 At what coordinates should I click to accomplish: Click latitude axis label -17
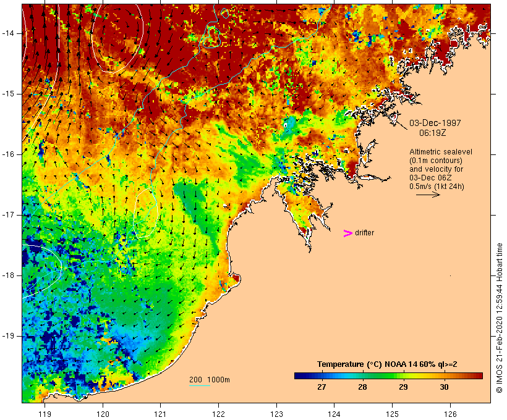(x=8, y=215)
